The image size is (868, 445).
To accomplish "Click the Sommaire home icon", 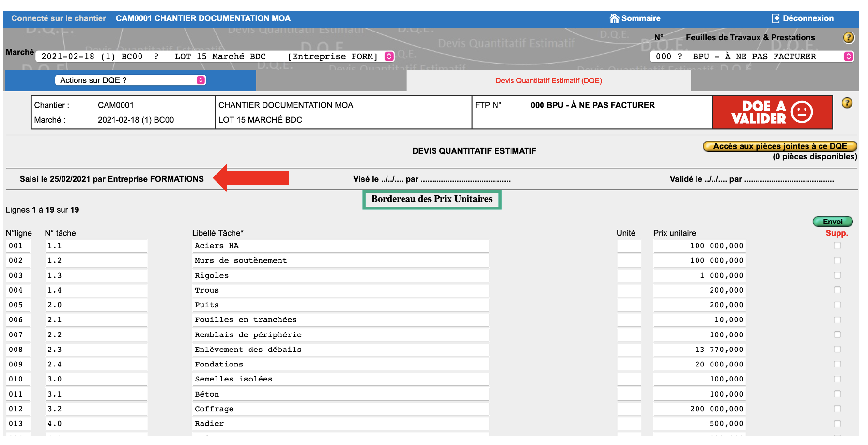I will [x=615, y=18].
